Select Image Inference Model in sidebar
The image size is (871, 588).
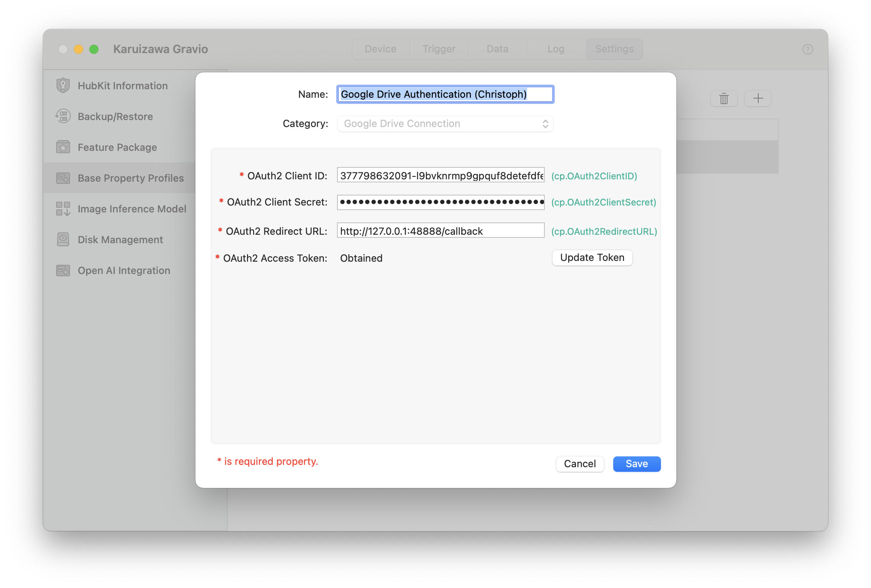tap(120, 209)
